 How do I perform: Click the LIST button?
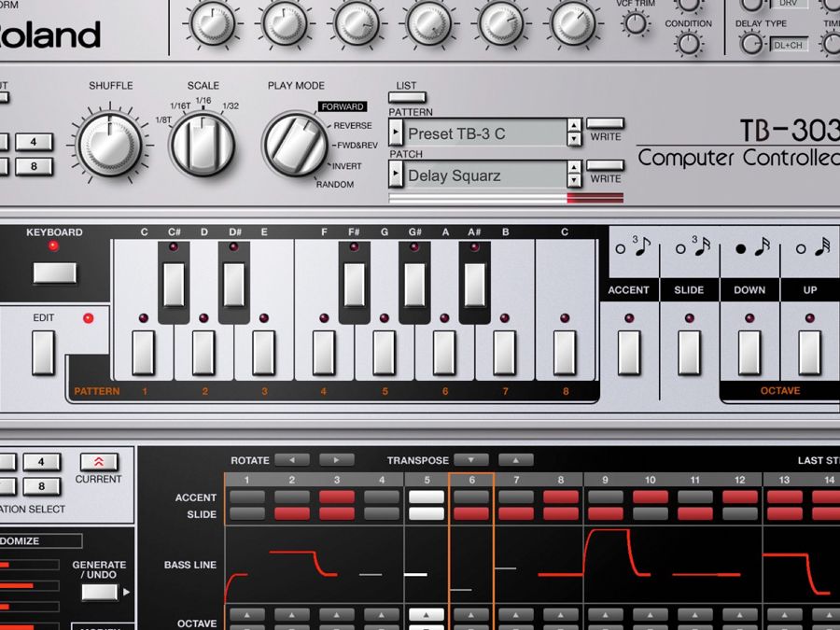[x=407, y=97]
